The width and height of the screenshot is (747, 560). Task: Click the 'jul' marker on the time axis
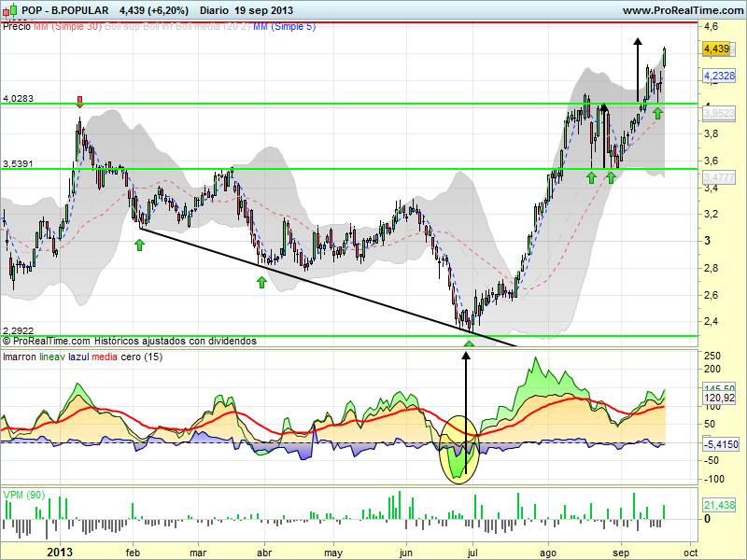coord(472,553)
